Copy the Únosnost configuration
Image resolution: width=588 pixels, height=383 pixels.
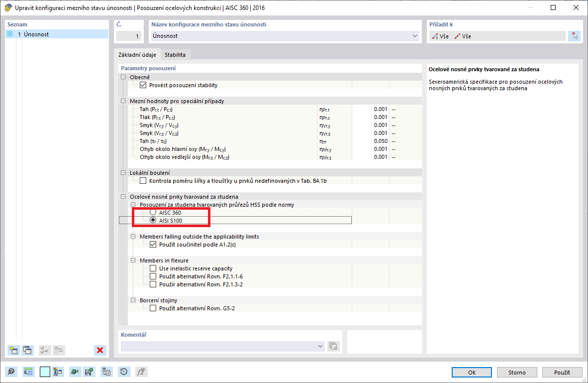[x=28, y=350]
